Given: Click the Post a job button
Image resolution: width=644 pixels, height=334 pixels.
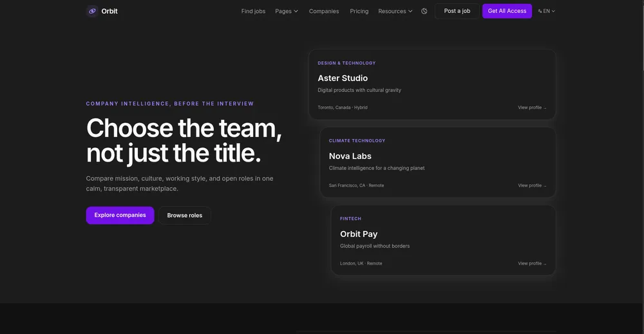Looking at the screenshot, I should [x=457, y=11].
